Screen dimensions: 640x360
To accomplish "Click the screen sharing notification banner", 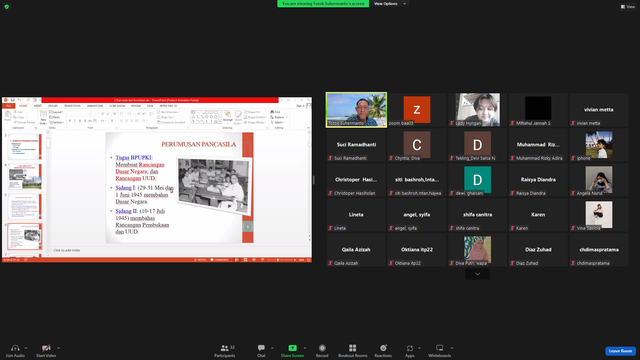I will click(x=323, y=4).
